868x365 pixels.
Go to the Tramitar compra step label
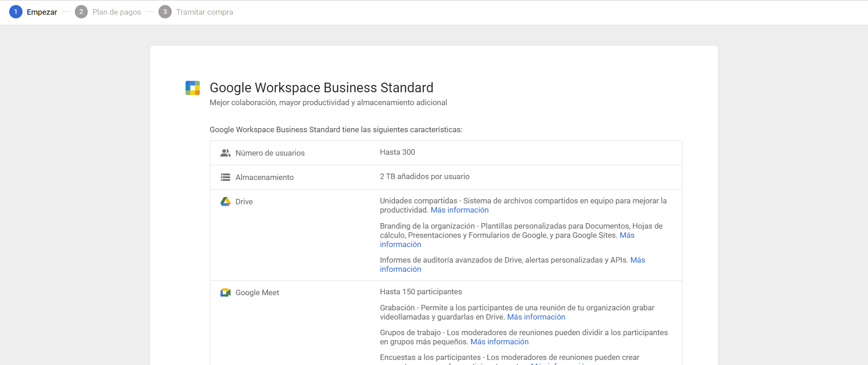pyautogui.click(x=205, y=12)
